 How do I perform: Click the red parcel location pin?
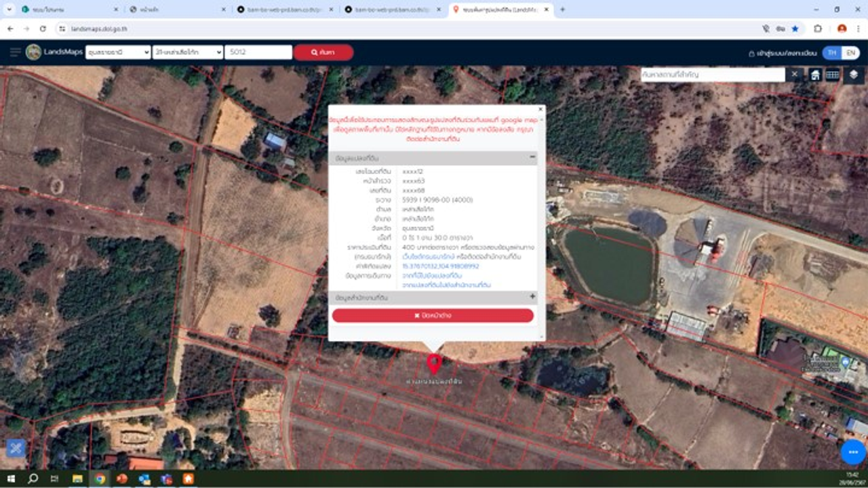click(x=434, y=364)
